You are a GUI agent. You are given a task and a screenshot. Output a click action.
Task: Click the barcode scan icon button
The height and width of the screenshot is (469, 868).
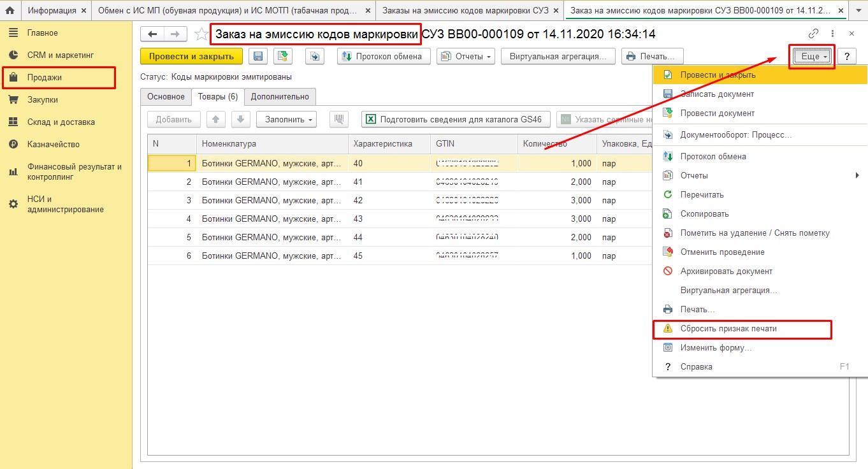[338, 119]
